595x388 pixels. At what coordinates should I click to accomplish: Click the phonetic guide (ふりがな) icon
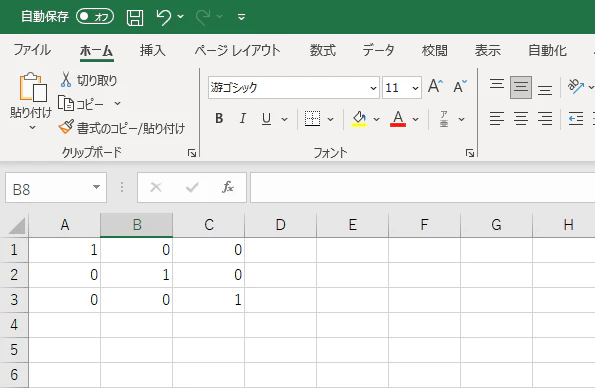(x=444, y=119)
